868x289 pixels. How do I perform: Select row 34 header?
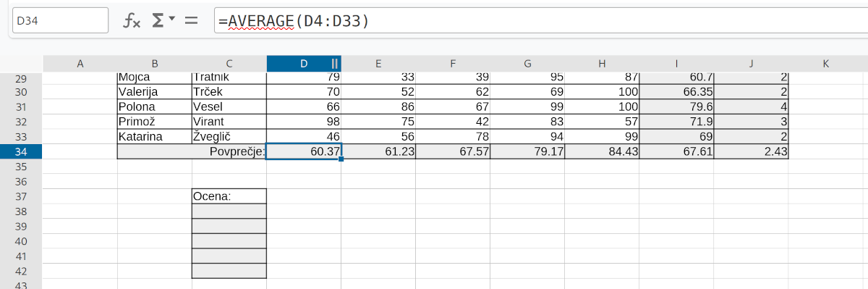click(21, 151)
